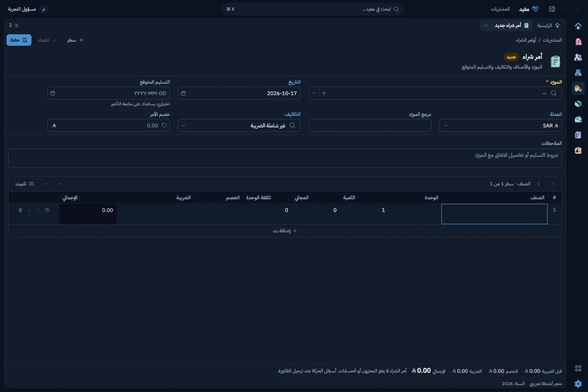The height and width of the screenshot is (392, 588).
Task: Focus the مرجع المورّد reference input
Action: (x=370, y=126)
